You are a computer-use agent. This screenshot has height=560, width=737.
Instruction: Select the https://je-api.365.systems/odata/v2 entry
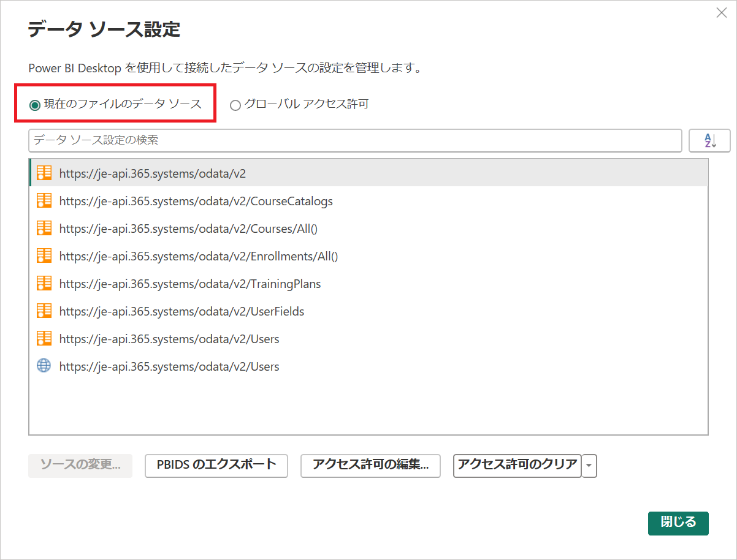pos(368,173)
